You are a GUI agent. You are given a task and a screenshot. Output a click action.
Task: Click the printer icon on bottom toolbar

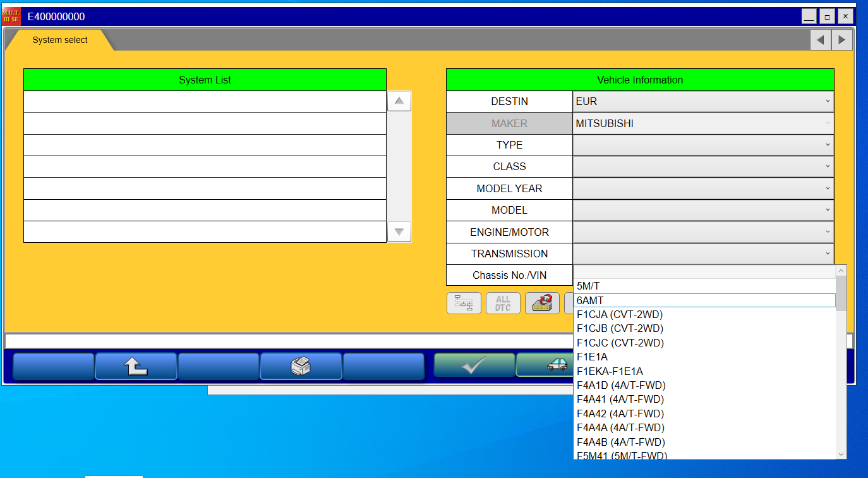coord(301,365)
